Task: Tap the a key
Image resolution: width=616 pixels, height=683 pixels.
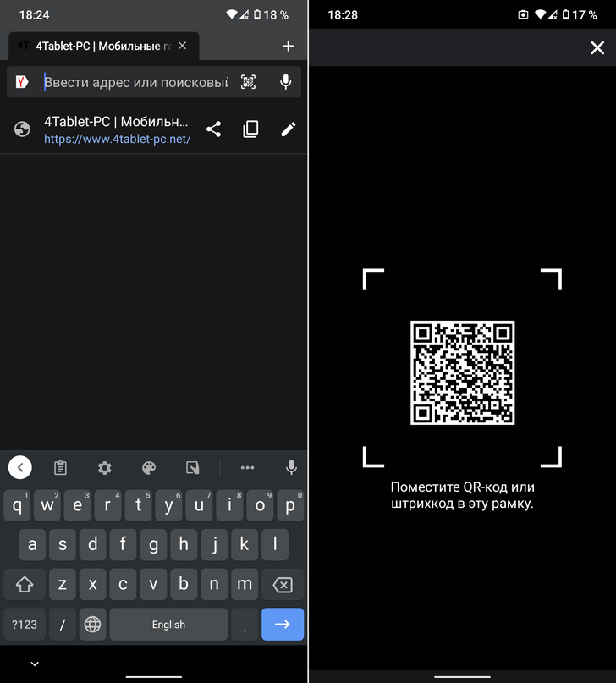Action: tap(32, 544)
